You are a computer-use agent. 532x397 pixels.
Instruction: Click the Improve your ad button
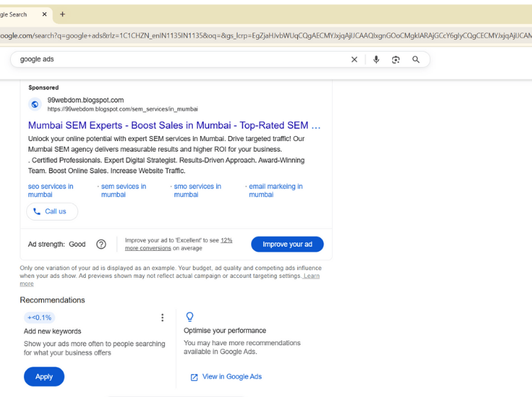point(287,244)
